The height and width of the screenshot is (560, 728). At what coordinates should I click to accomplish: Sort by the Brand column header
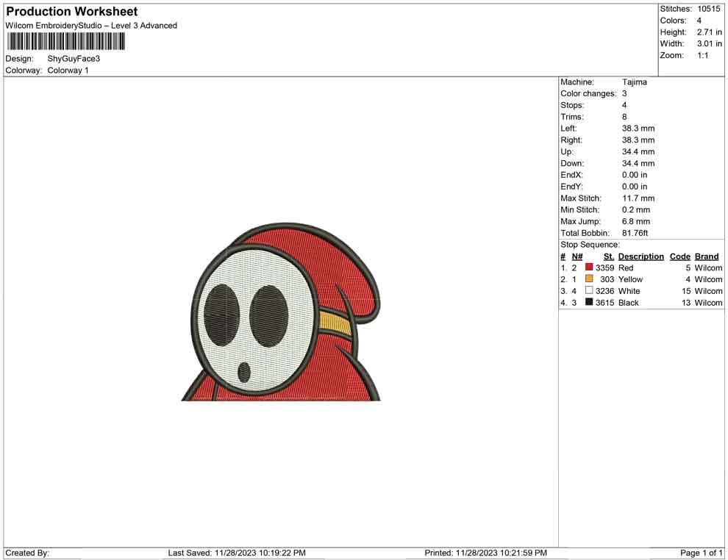[706, 256]
